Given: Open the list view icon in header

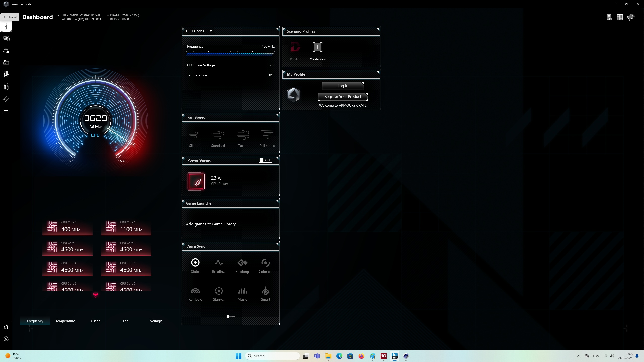Looking at the screenshot, I should point(609,17).
